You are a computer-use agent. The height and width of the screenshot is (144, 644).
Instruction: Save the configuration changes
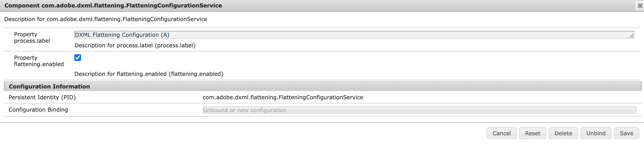pos(626,133)
